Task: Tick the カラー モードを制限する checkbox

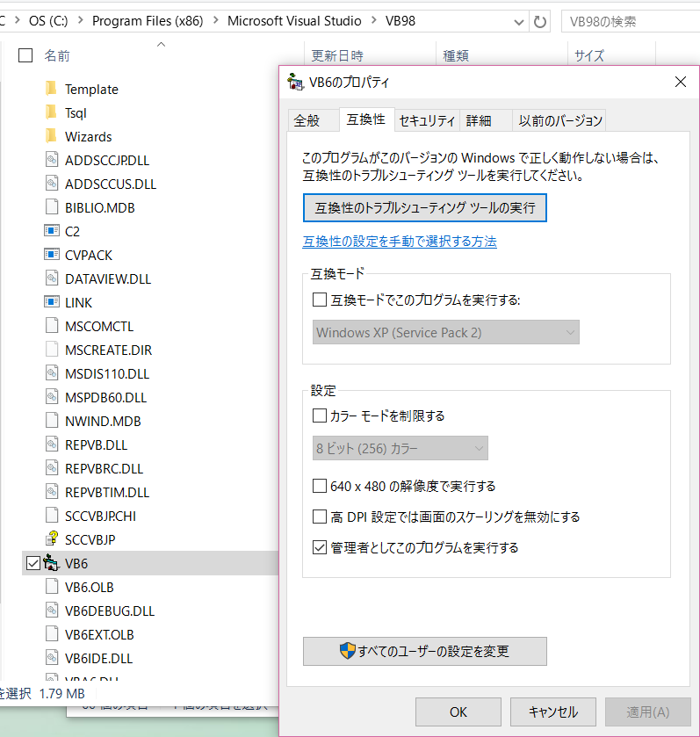Action: tap(320, 415)
